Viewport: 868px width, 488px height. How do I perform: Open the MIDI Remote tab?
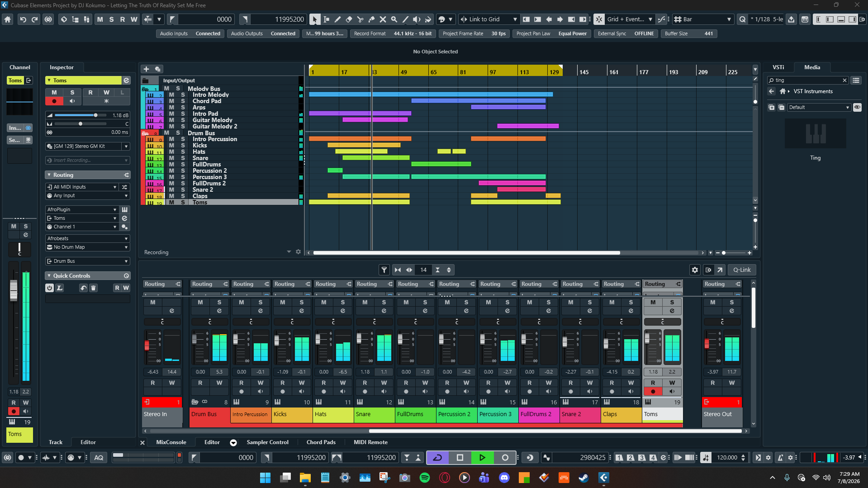click(370, 442)
